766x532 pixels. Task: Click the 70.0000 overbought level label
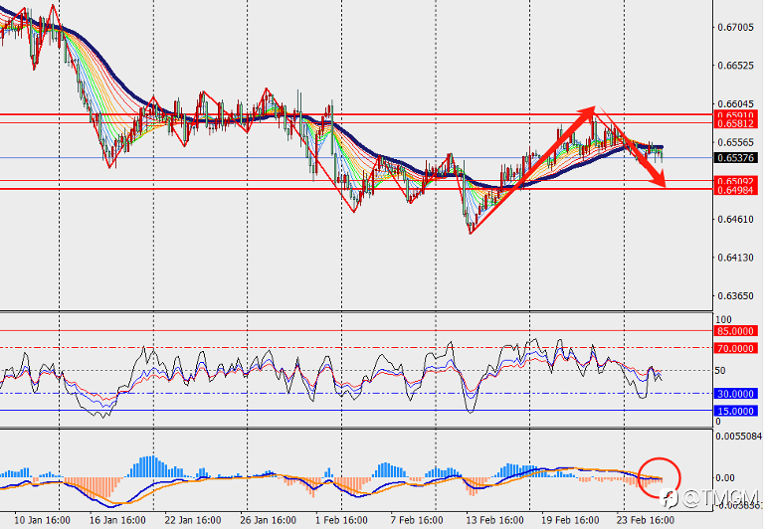(x=736, y=348)
